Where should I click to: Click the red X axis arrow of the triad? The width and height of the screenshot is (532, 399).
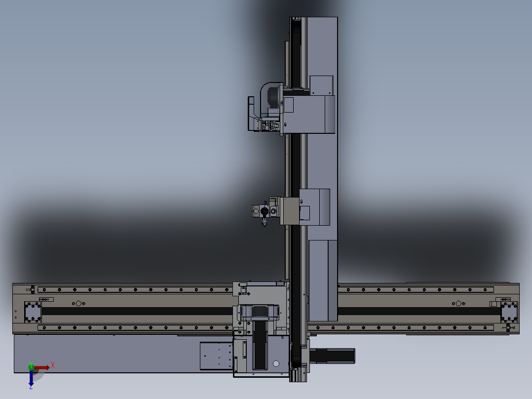point(42,368)
